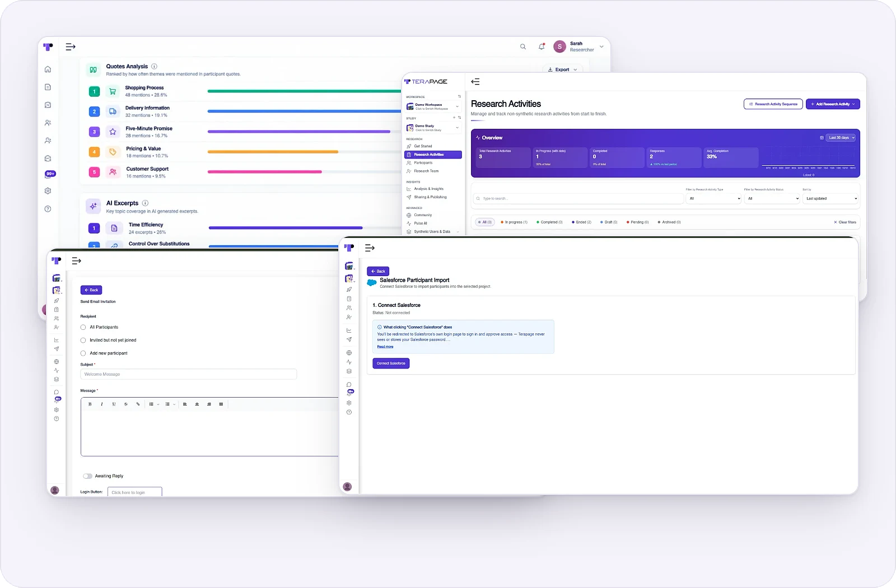The image size is (896, 588).
Task: Click the search magnifier in the Quotes Analysis window header
Action: [x=523, y=46]
